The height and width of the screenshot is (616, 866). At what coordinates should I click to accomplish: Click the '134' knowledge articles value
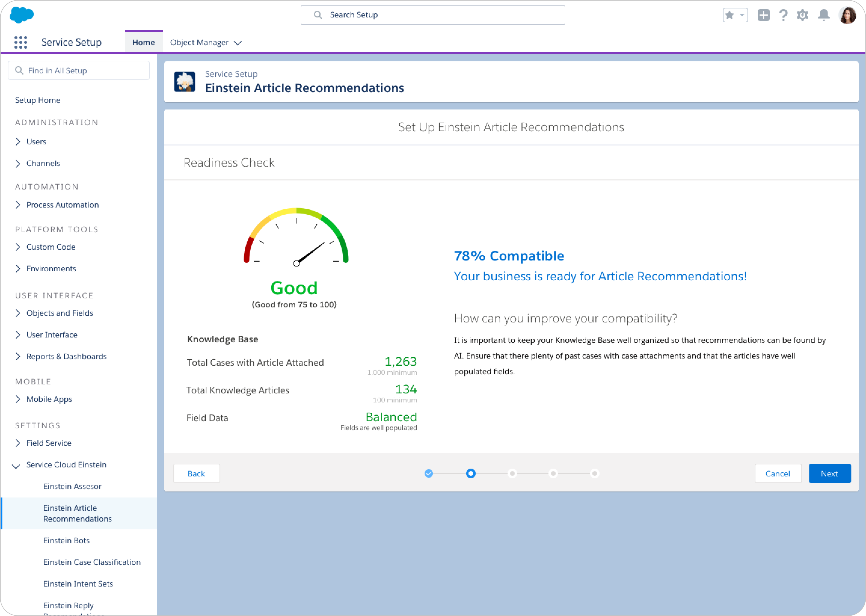(x=406, y=389)
